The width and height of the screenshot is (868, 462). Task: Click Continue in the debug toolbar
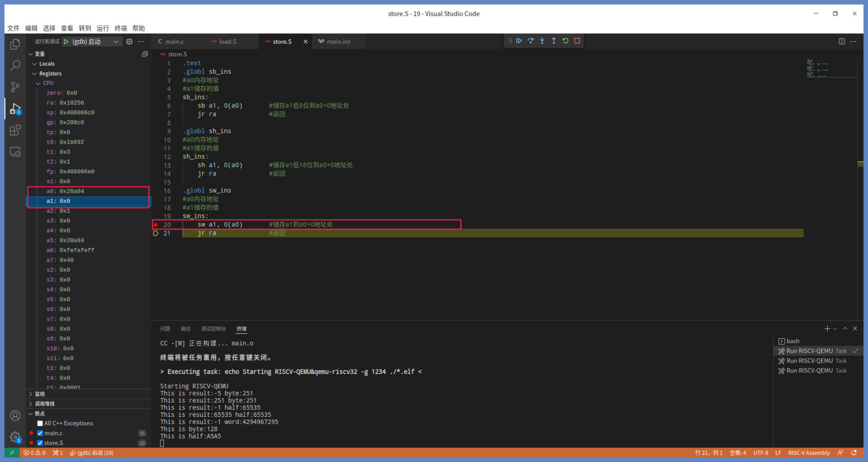pos(519,41)
